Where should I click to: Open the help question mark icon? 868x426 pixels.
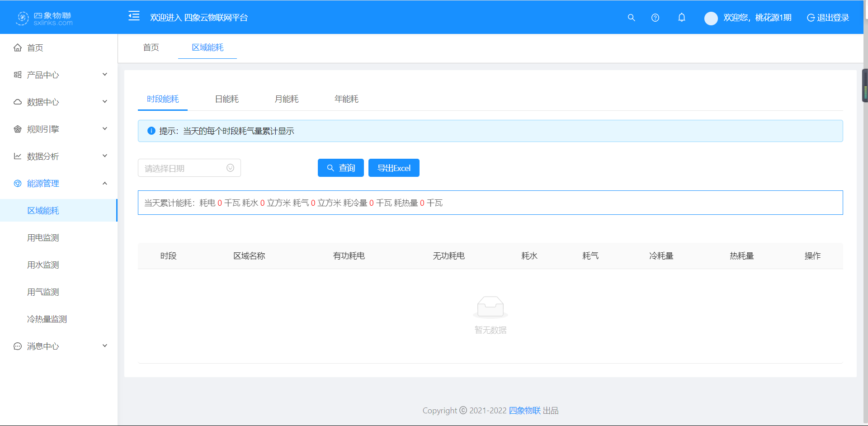tap(655, 18)
